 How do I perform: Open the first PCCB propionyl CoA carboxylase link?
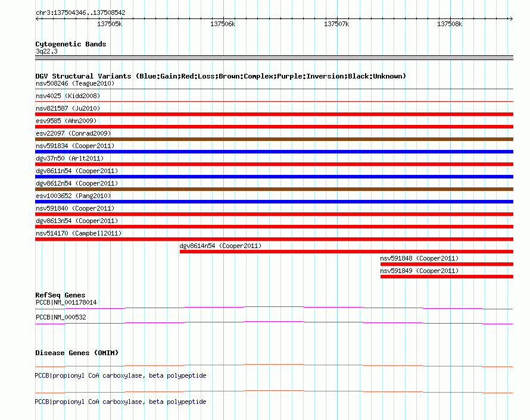click(x=120, y=375)
